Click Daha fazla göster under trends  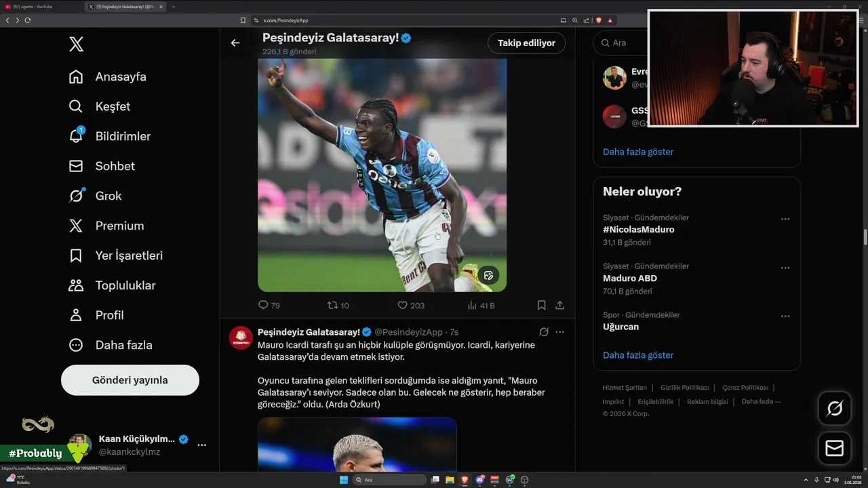638,355
